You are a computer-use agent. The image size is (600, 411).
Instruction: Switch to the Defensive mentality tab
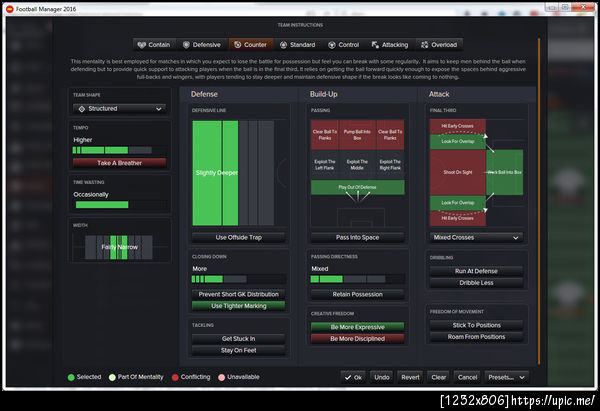point(202,45)
